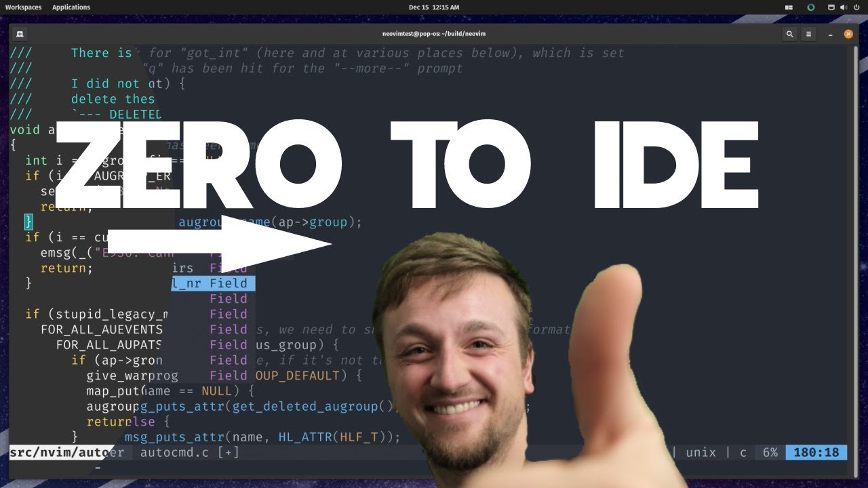Open the power menu icon

tap(856, 7)
